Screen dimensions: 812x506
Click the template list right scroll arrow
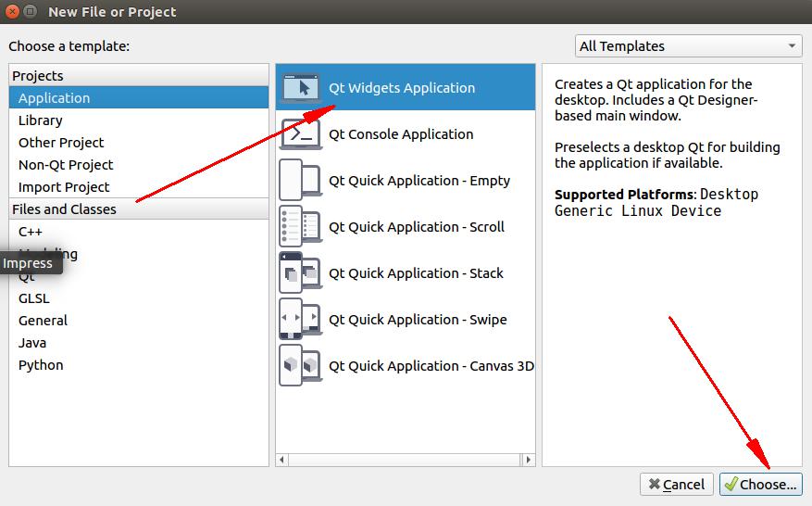[528, 460]
